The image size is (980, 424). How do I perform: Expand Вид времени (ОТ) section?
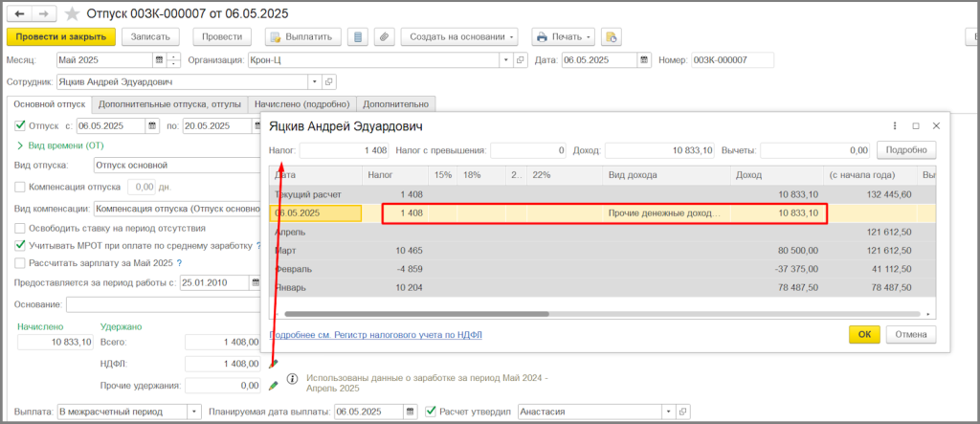pos(60,145)
